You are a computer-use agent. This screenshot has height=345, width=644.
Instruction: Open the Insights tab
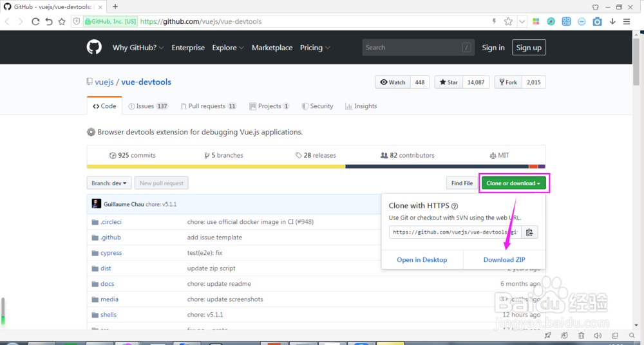361,106
